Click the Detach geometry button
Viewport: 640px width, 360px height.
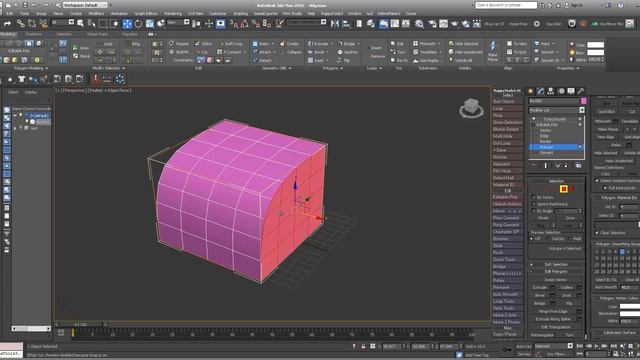(262, 60)
